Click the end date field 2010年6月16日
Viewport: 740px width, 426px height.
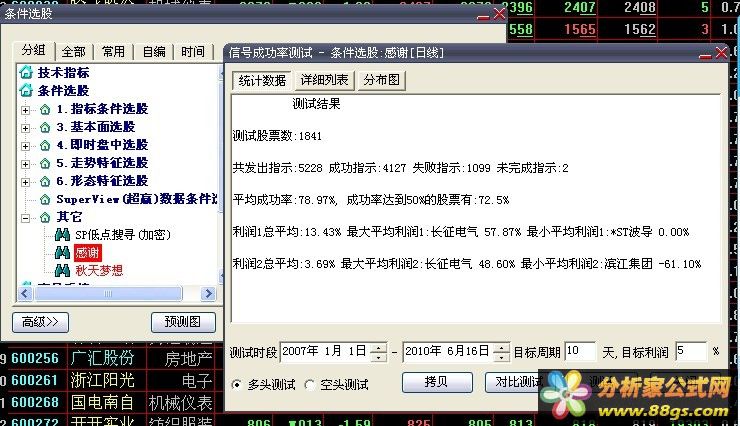pos(448,351)
